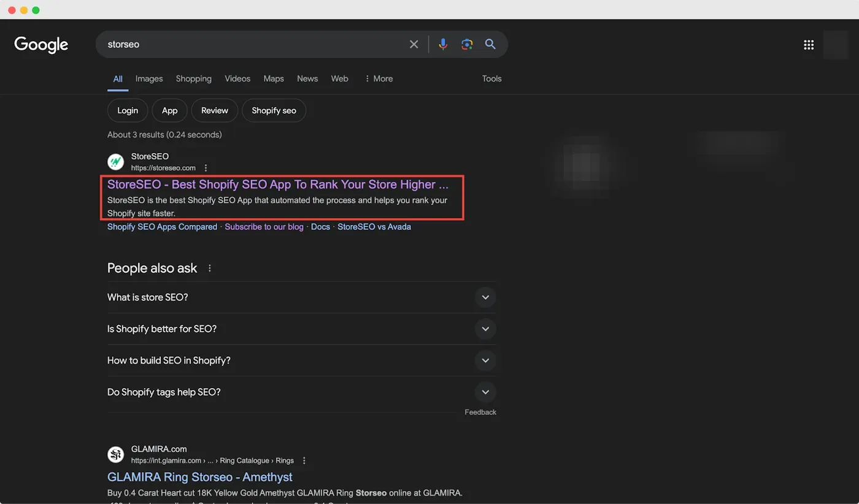Open People also ask options dots
Screen dimensions: 859x504
coord(210,268)
